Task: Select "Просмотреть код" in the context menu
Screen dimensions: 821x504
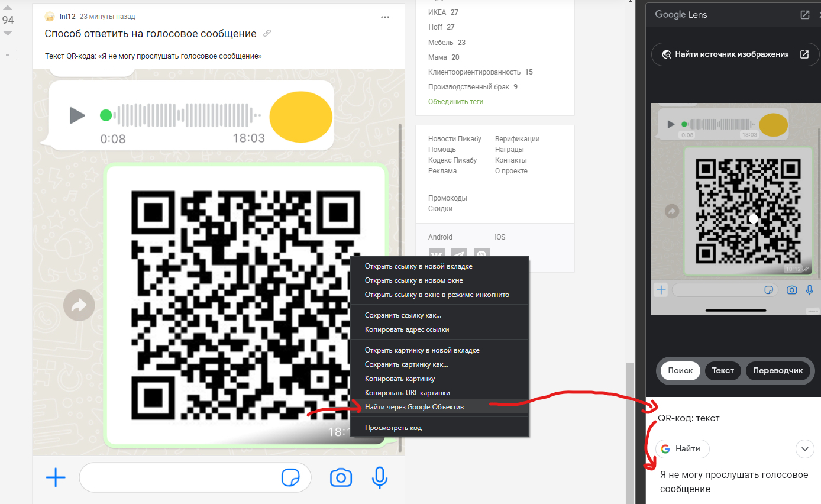Action: pos(439,428)
